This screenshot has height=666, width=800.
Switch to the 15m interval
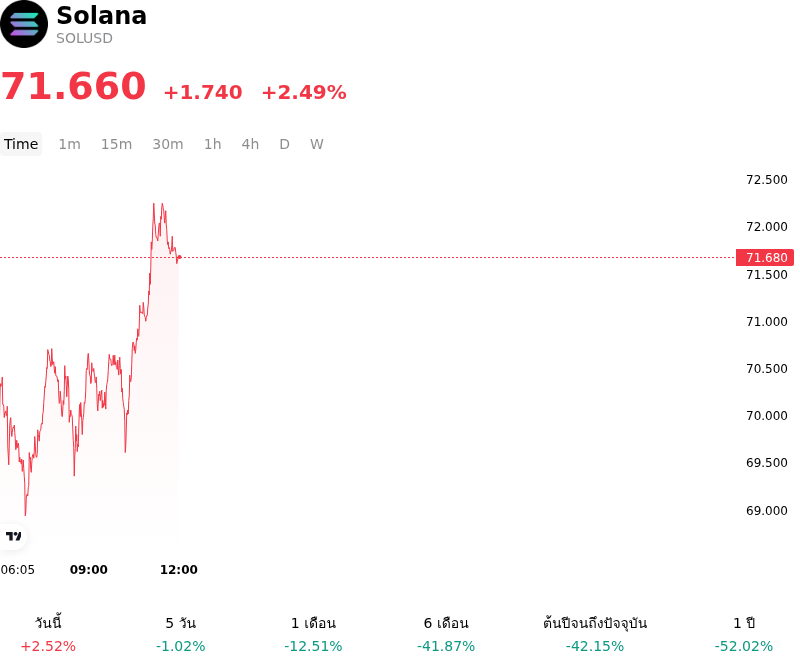click(x=116, y=144)
